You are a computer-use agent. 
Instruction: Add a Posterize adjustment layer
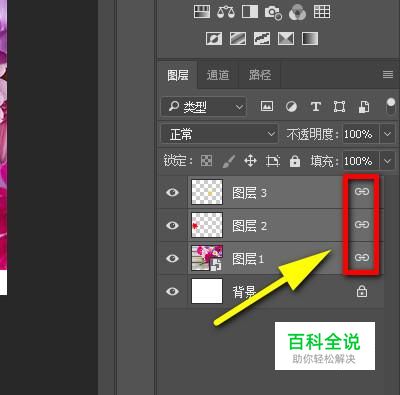238,39
